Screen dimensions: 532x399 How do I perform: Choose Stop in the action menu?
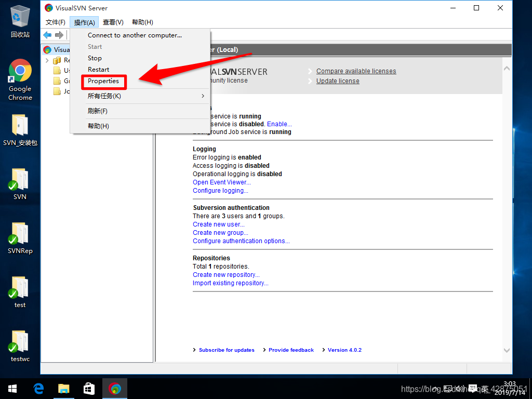pos(140,58)
